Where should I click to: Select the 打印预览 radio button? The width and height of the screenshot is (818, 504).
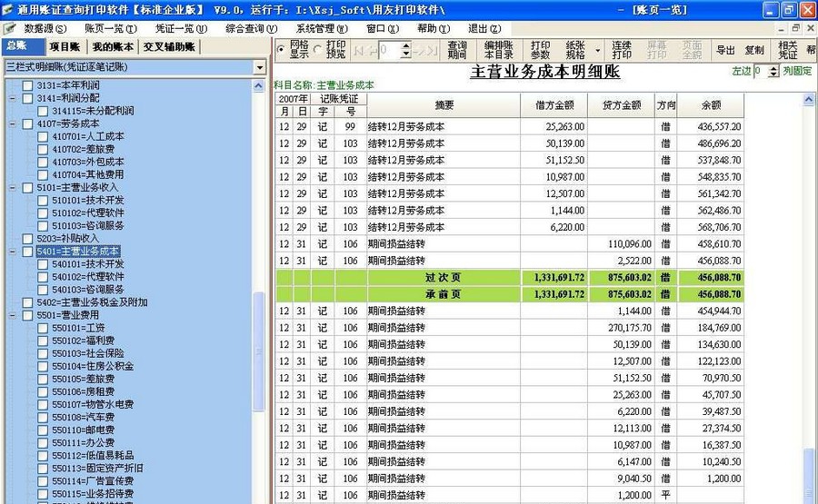[x=317, y=50]
